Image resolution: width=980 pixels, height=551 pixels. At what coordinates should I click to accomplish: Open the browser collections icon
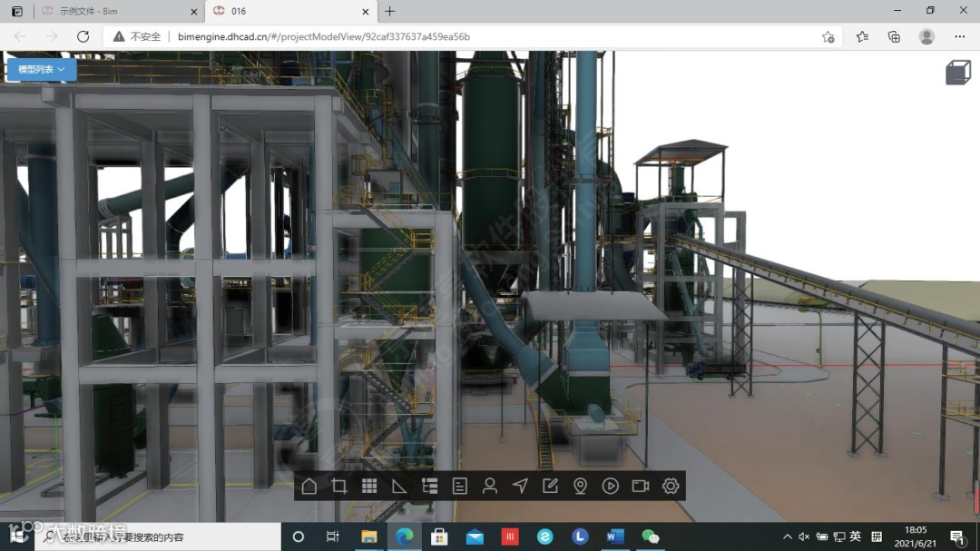point(895,37)
